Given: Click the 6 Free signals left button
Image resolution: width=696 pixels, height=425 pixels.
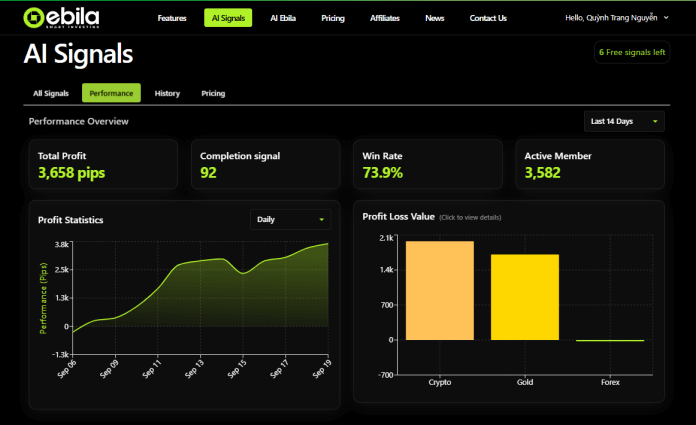Looking at the screenshot, I should (x=631, y=51).
